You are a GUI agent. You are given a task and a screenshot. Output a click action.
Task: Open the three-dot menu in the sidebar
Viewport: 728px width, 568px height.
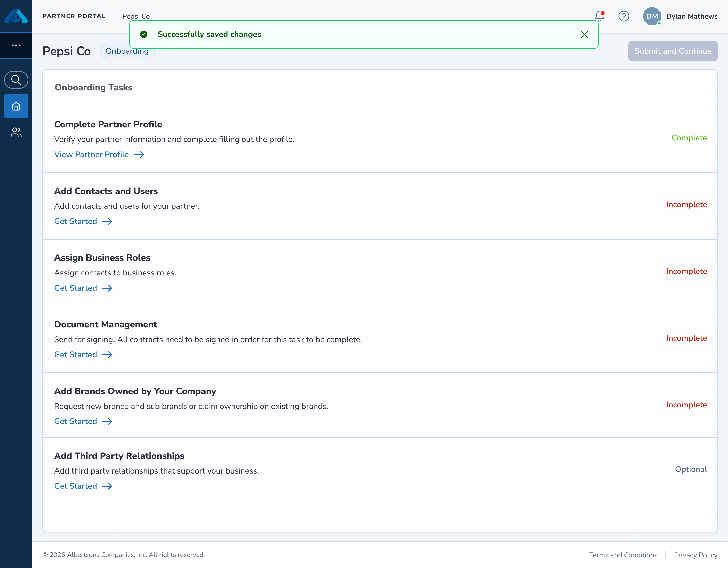coord(16,45)
